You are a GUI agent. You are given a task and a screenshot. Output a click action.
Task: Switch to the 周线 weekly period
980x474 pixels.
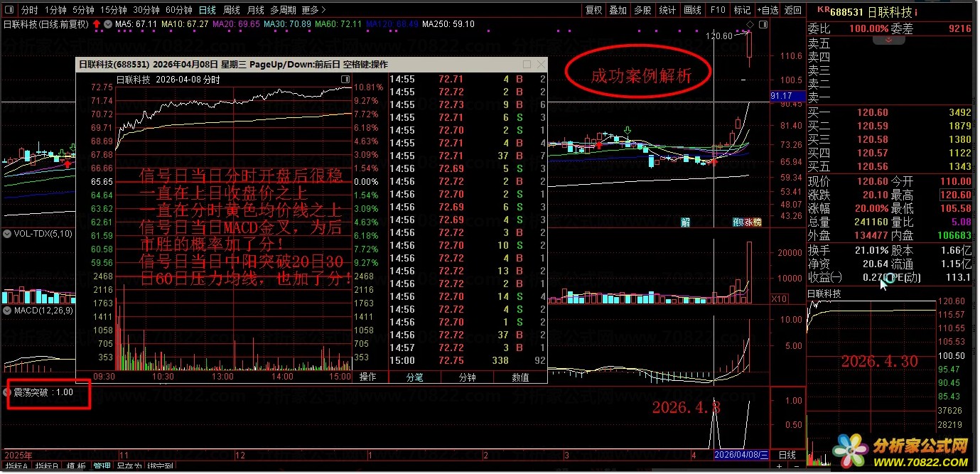click(231, 10)
